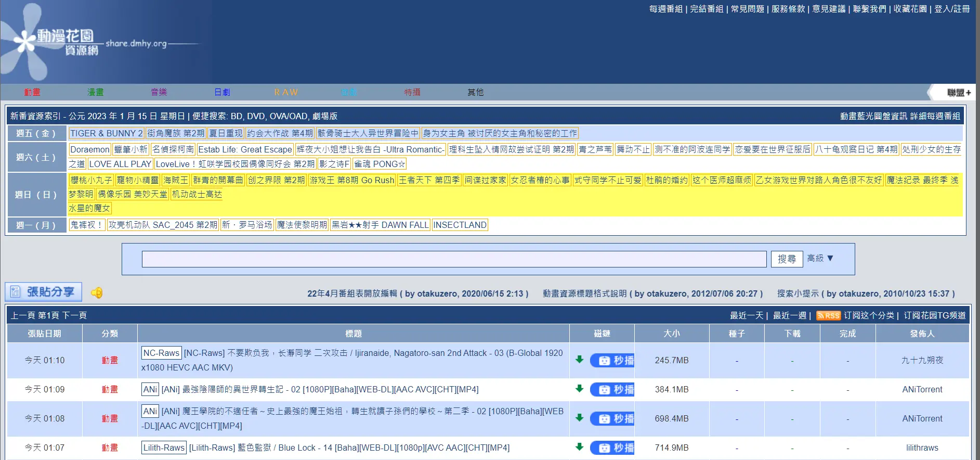Open the 特攝 category tab
This screenshot has height=460, width=980.
412,92
